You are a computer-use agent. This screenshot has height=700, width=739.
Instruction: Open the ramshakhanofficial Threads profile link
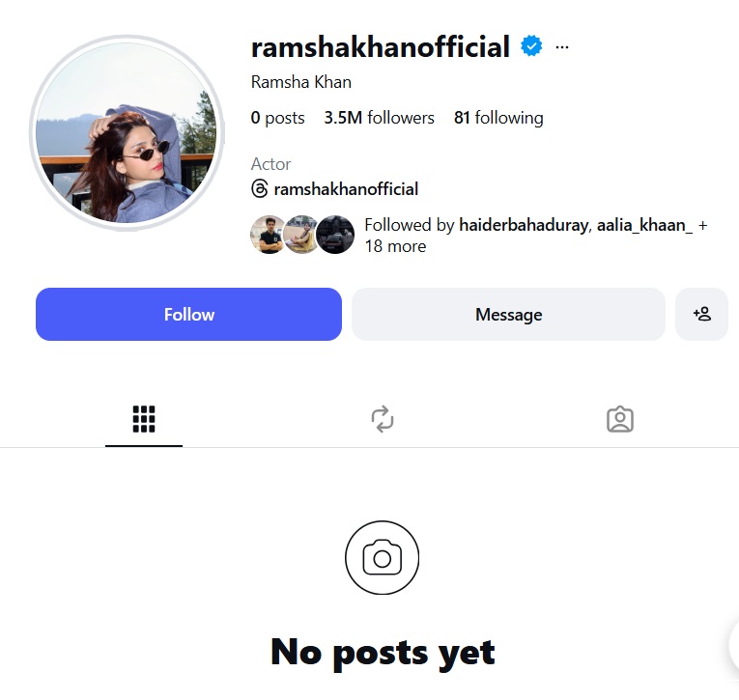pos(346,189)
